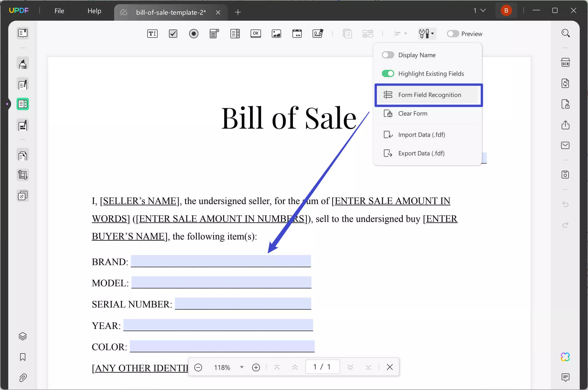
Task: Select the Checkbox tool in toolbar
Action: click(x=173, y=34)
